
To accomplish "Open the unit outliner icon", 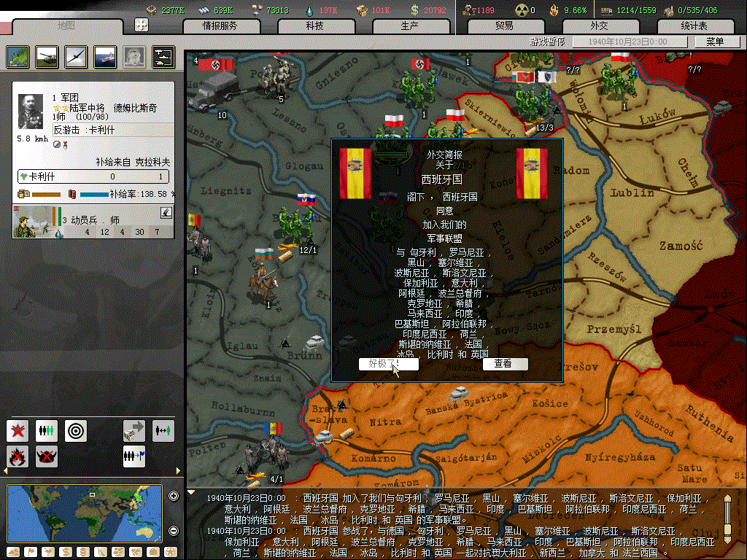I will 163,57.
